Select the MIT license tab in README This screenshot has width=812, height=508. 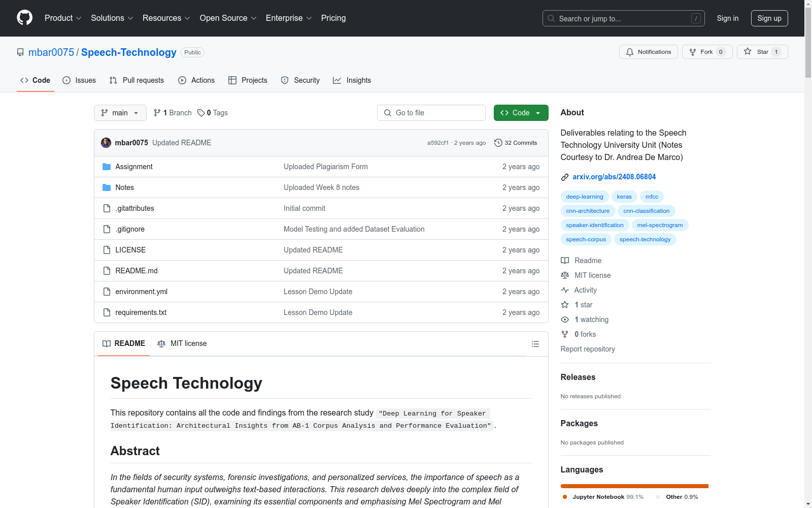[x=182, y=343]
